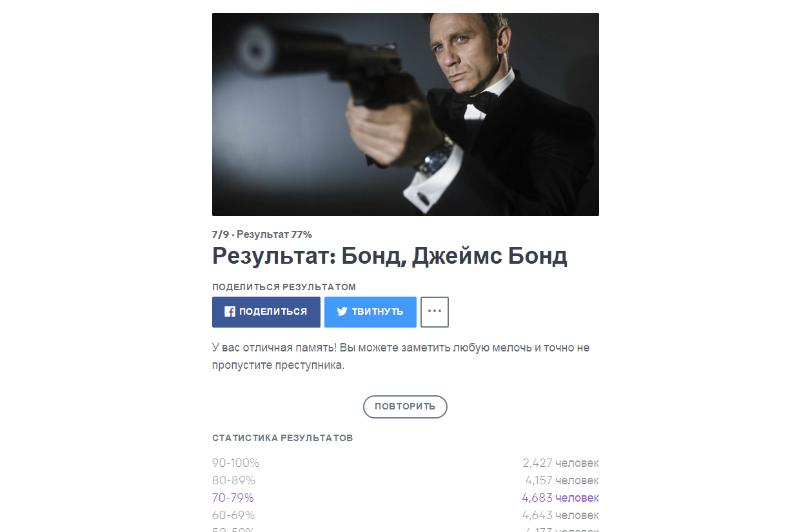Click the "4,157 человек" count
This screenshot has width=810, height=532.
pos(562,480)
